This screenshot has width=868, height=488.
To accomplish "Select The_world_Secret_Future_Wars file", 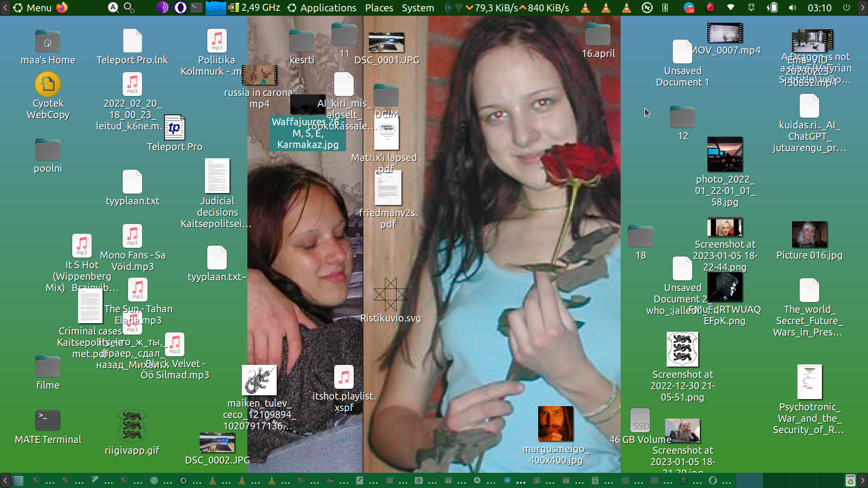I will point(809,307).
